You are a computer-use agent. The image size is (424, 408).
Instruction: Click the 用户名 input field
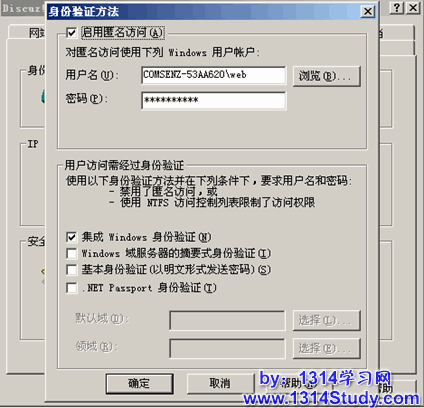(214, 75)
